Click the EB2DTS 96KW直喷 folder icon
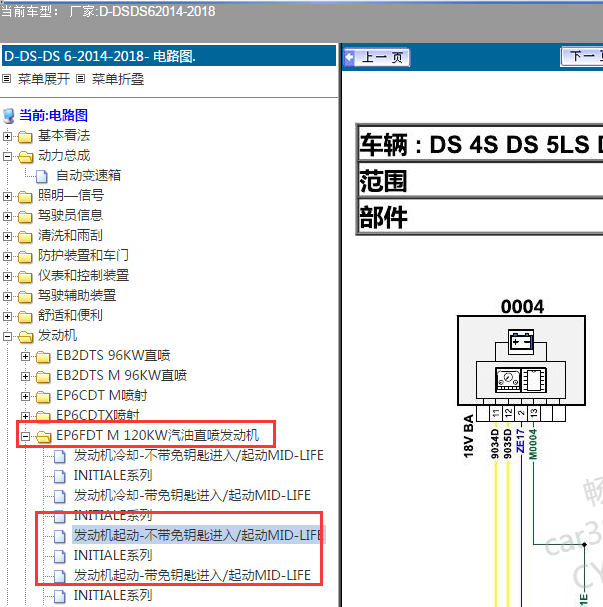The height and width of the screenshot is (607, 603). tap(43, 357)
